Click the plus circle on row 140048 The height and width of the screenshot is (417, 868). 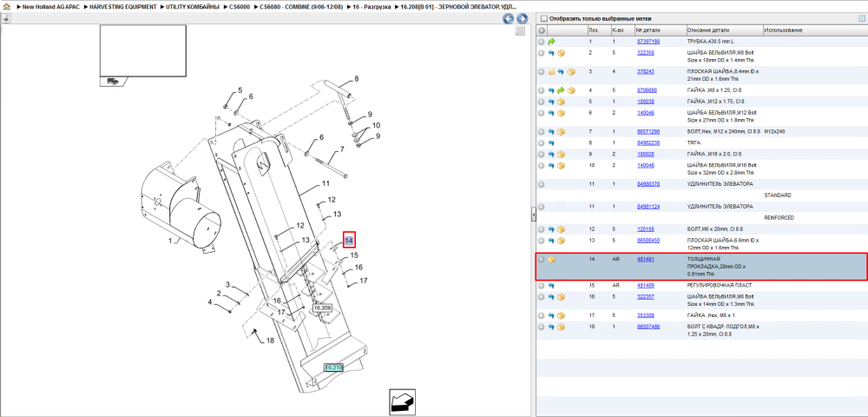(542, 165)
